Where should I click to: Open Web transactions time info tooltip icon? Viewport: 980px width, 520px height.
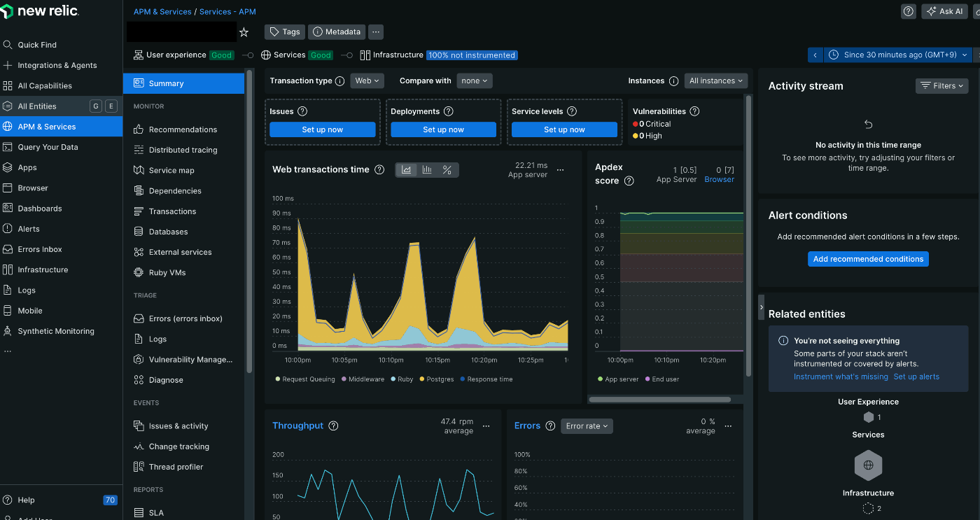[379, 170]
